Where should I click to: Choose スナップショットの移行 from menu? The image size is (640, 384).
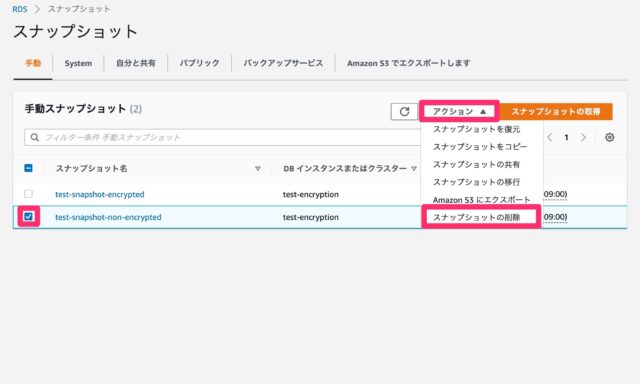point(476,182)
